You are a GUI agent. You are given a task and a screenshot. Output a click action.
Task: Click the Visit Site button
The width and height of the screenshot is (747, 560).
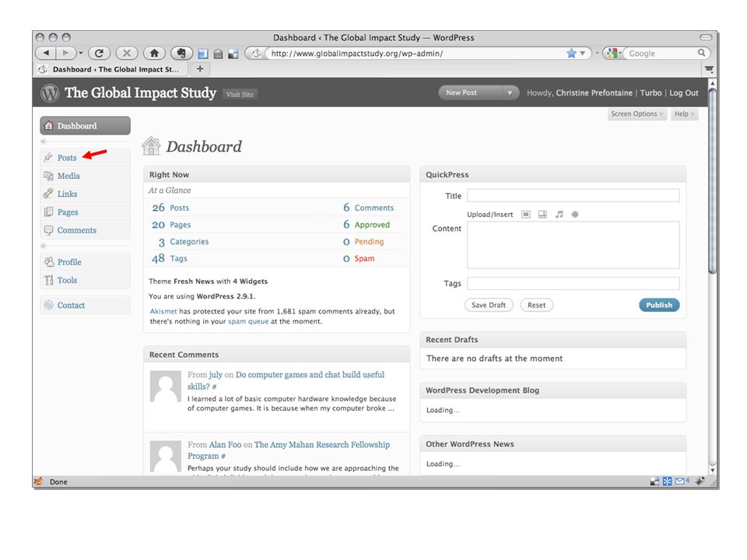pos(240,94)
